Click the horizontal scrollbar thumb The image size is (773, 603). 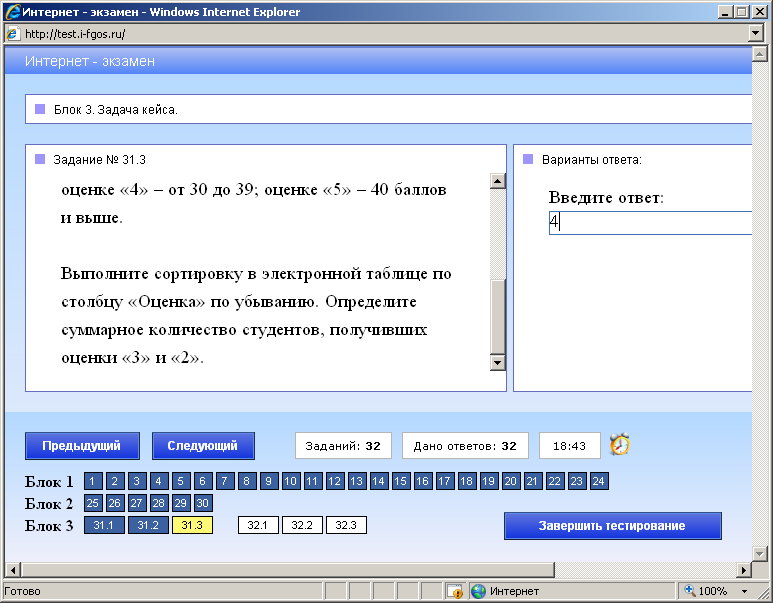(287, 570)
